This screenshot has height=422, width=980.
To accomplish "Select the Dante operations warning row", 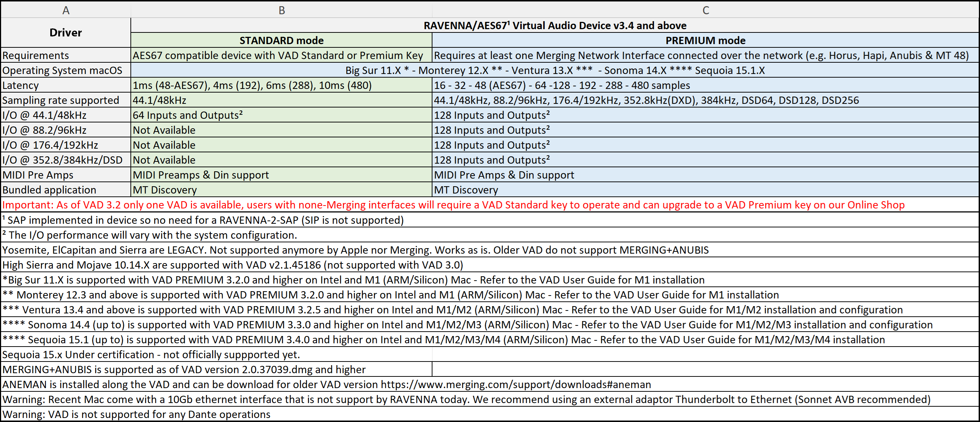I will (x=490, y=414).
